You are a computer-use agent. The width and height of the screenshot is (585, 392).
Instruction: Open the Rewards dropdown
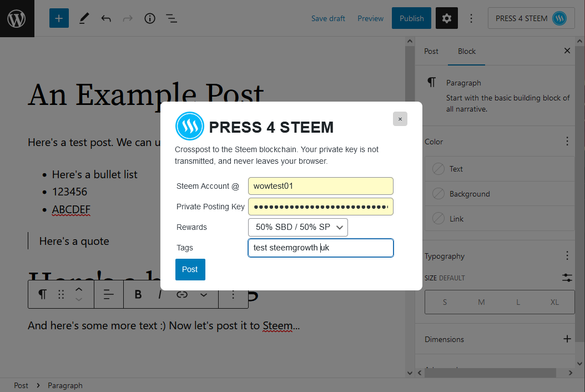[x=297, y=227]
